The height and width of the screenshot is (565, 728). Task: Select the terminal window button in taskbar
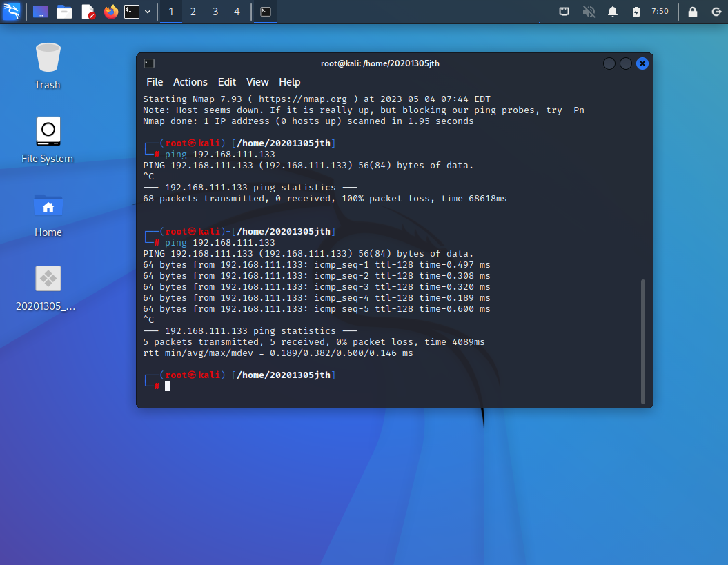[x=266, y=12]
